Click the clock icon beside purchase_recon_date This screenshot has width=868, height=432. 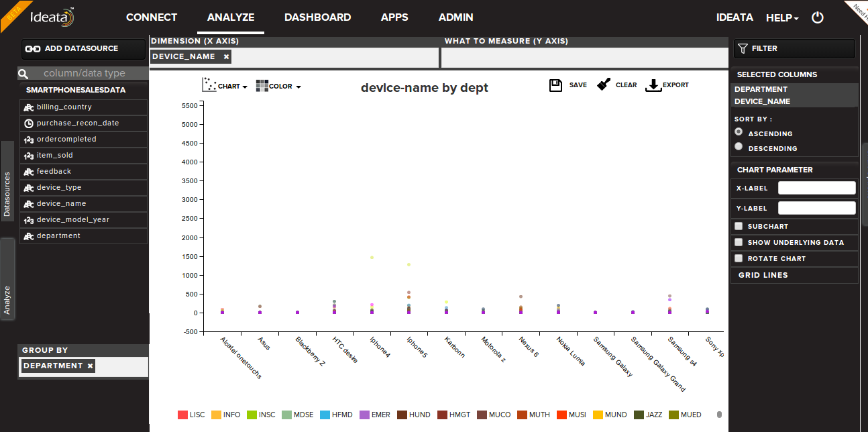click(x=28, y=123)
